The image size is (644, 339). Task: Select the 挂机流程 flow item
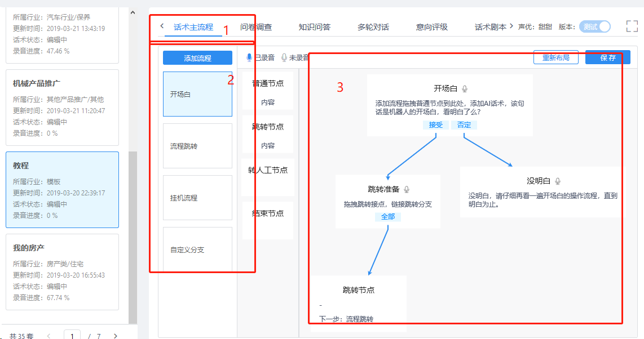pyautogui.click(x=197, y=198)
